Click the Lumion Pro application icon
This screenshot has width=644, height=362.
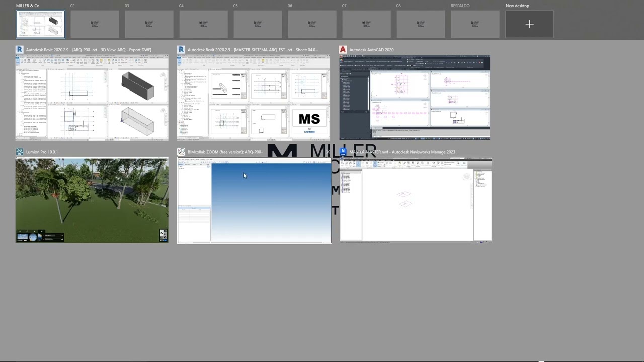click(20, 152)
